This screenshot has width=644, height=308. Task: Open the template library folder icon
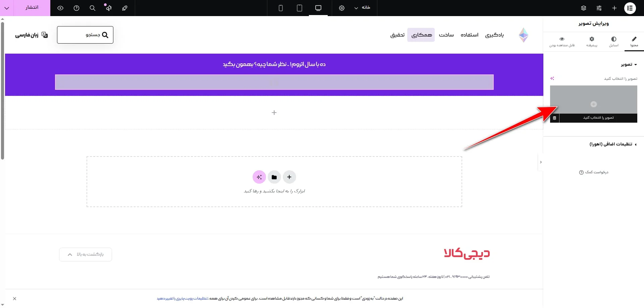[274, 177]
